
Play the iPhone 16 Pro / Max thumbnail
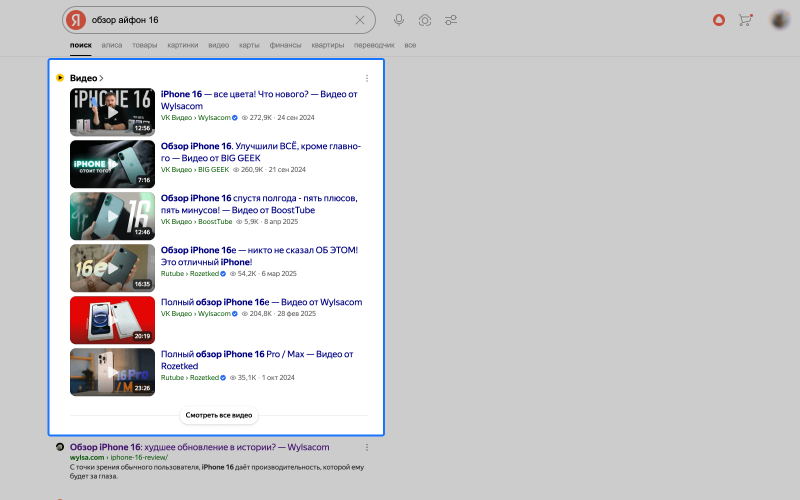[x=112, y=372]
